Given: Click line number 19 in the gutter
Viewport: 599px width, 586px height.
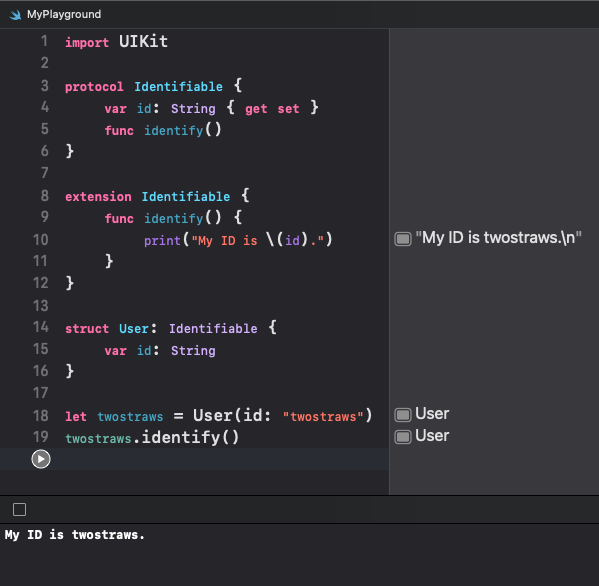Looking at the screenshot, I should (40, 437).
